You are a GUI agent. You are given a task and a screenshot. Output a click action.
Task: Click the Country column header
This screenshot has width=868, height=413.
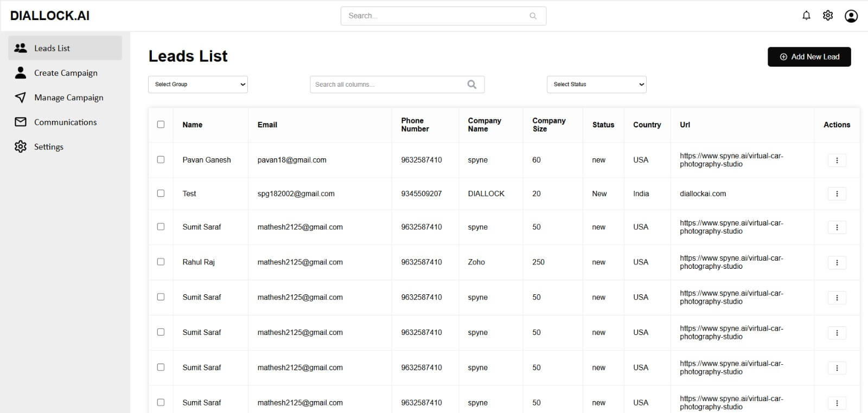(647, 125)
